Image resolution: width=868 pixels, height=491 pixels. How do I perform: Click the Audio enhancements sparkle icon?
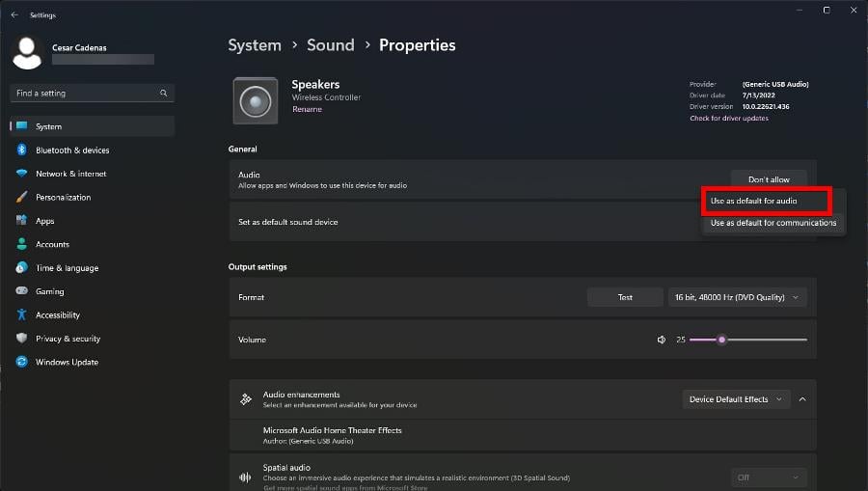coord(246,399)
